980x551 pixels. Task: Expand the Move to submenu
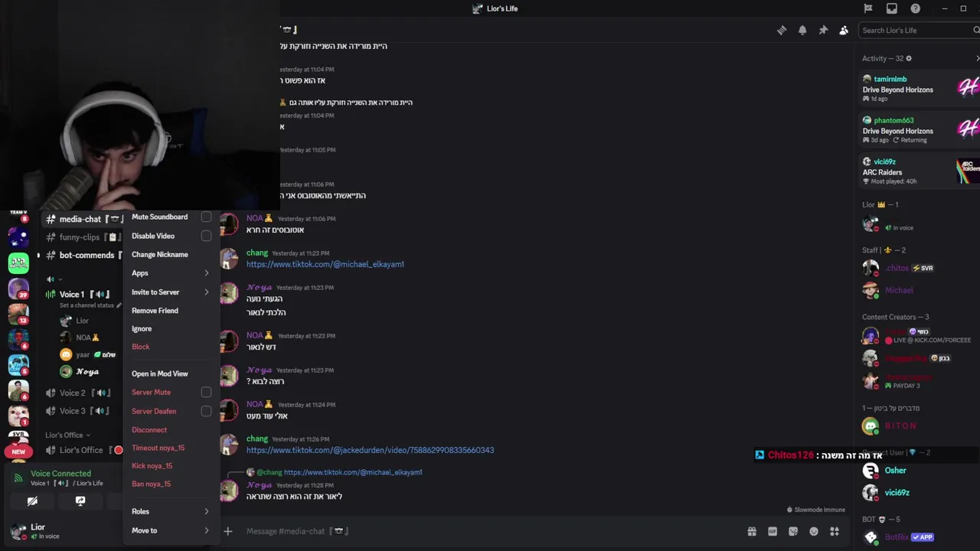(171, 530)
